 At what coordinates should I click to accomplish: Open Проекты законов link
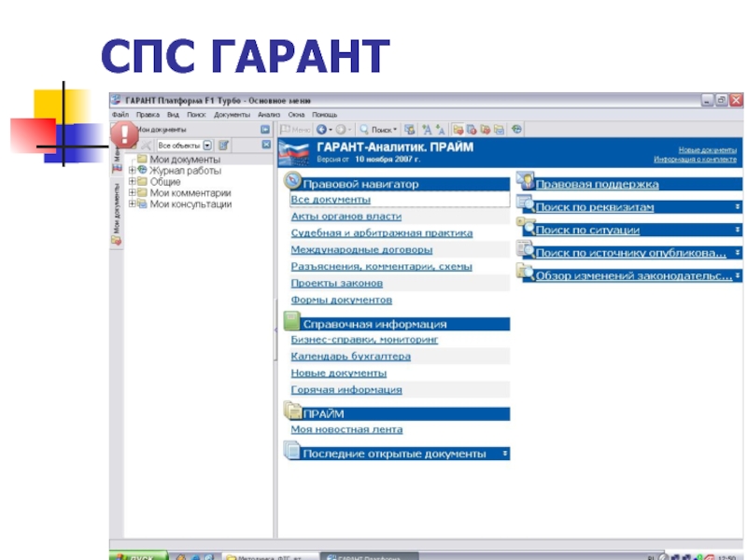[337, 284]
